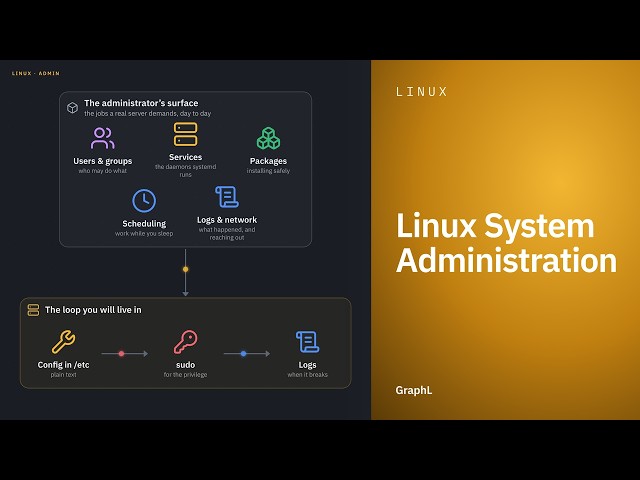The width and height of the screenshot is (640, 480).
Task: Click the green Packages cubes icon
Action: (268, 138)
